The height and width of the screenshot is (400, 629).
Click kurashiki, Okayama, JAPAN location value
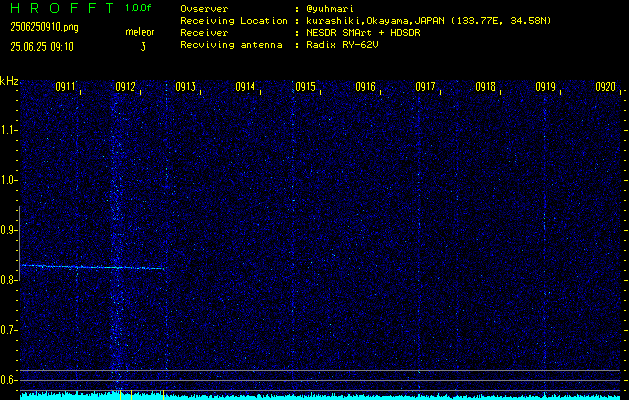pyautogui.click(x=428, y=21)
